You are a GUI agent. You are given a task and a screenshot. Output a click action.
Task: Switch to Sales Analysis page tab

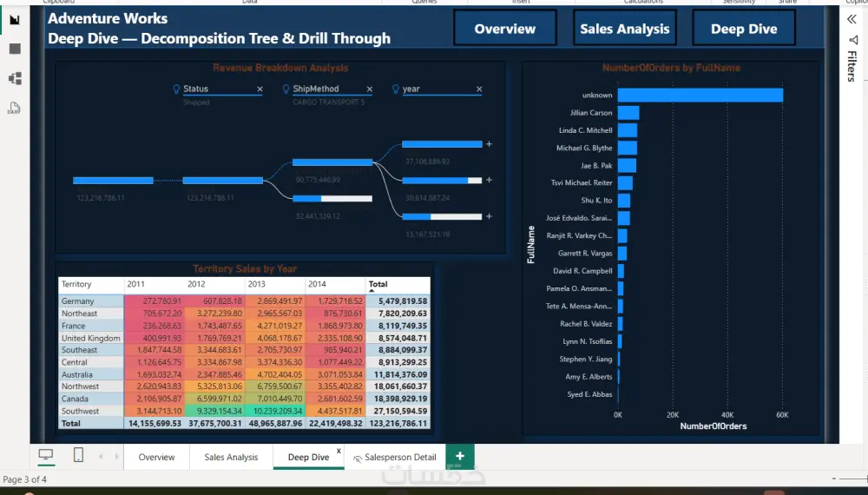point(231,457)
